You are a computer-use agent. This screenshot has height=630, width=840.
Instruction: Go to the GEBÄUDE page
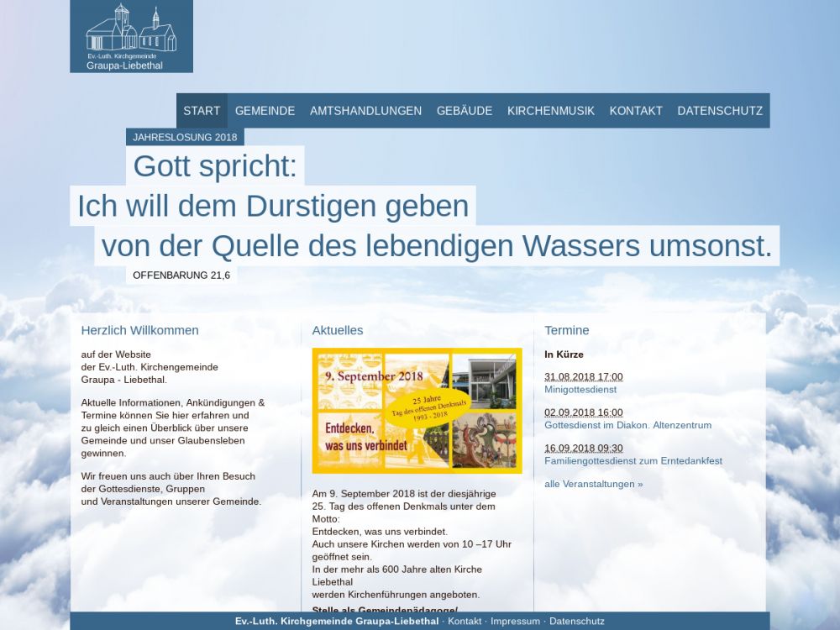[x=465, y=111]
